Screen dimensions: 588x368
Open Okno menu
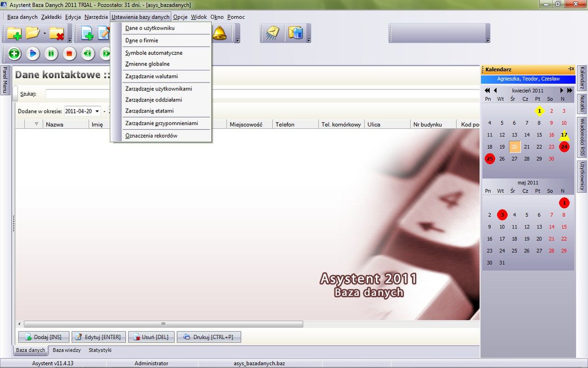tap(217, 17)
